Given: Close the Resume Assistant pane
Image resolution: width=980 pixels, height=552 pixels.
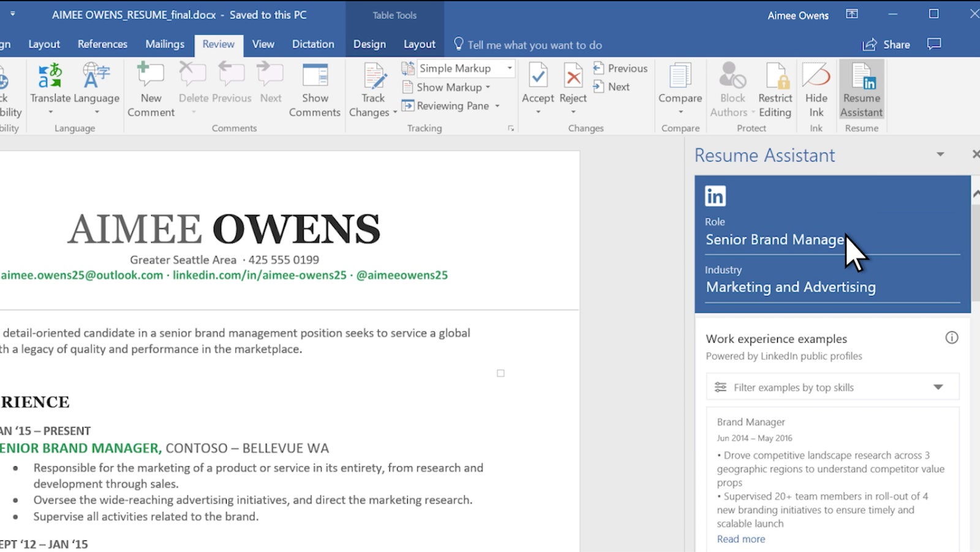Looking at the screenshot, I should [x=976, y=154].
